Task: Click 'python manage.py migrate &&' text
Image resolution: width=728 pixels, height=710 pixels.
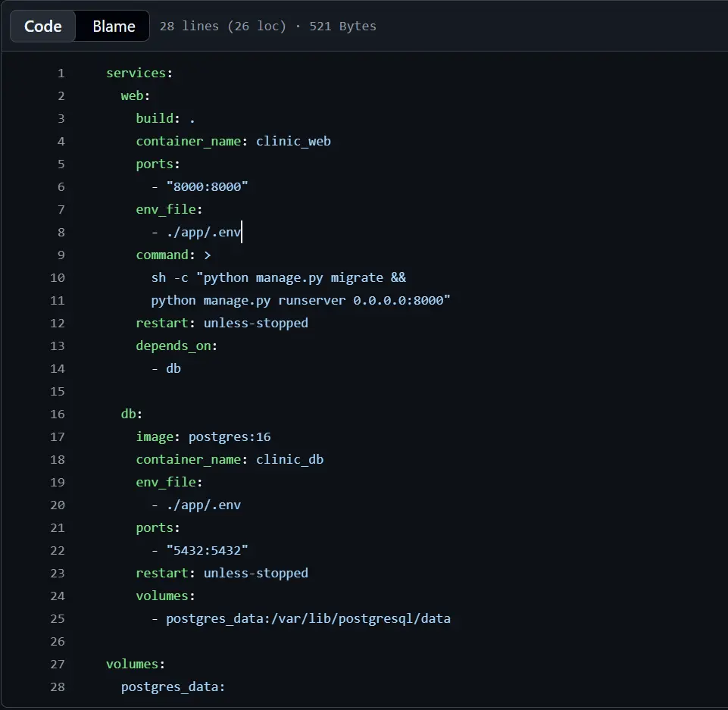Action: (x=305, y=278)
